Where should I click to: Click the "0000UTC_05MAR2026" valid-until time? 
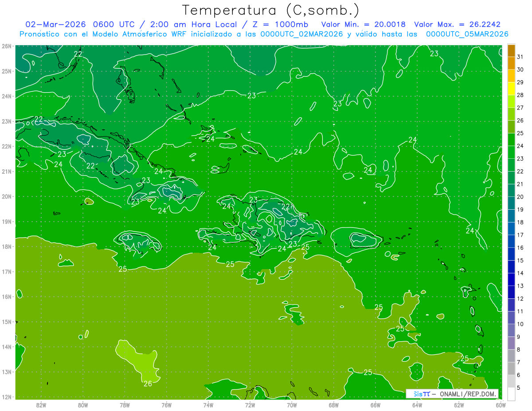467,34
